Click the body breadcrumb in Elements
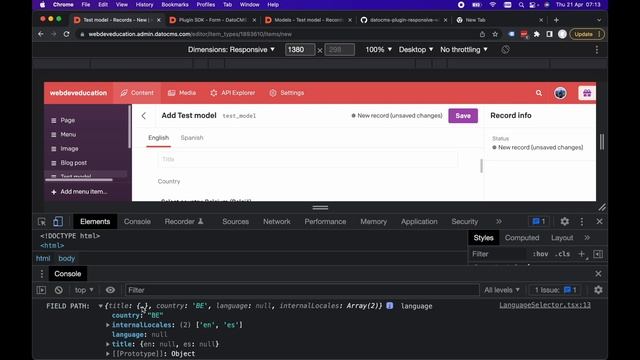Image resolution: width=640 pixels, height=360 pixels. (x=67, y=259)
